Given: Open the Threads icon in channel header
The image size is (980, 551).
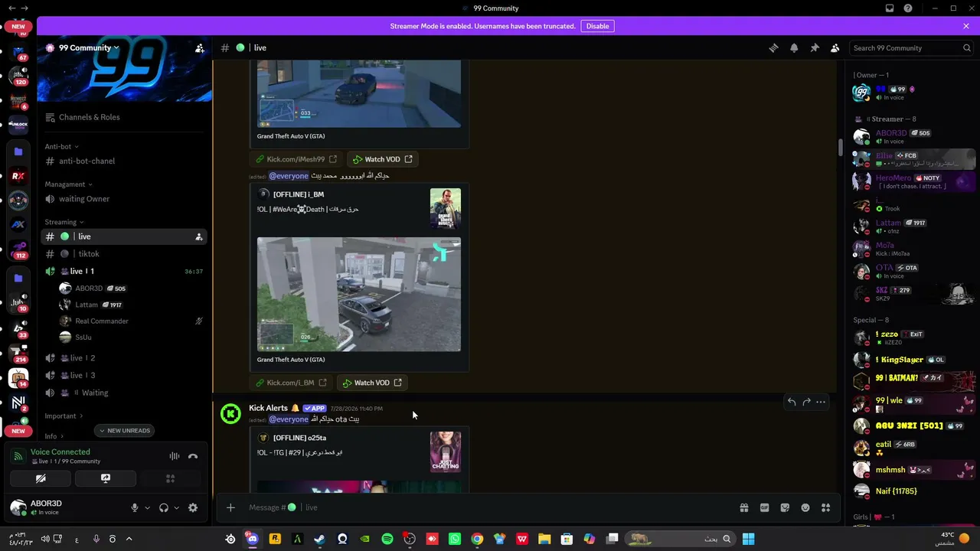Looking at the screenshot, I should tap(773, 47).
